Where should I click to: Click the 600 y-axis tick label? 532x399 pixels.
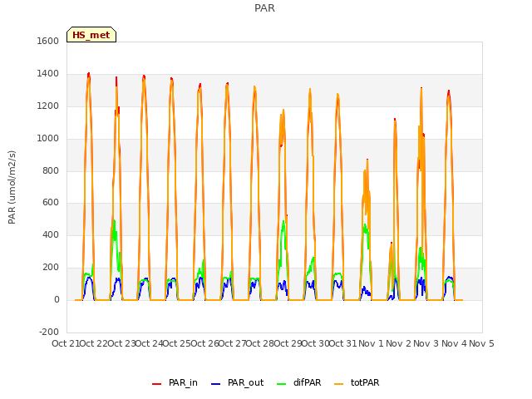51,203
